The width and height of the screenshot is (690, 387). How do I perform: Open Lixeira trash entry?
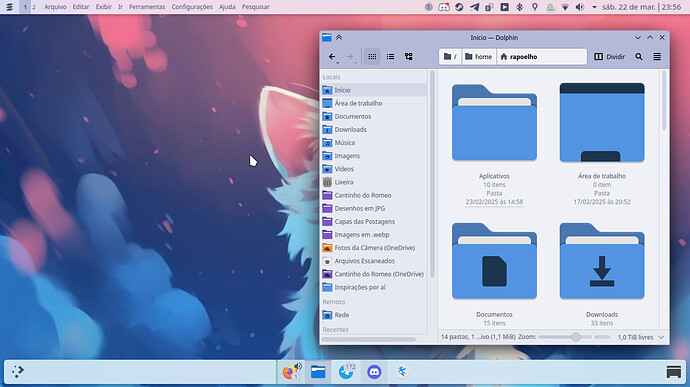[374, 182]
